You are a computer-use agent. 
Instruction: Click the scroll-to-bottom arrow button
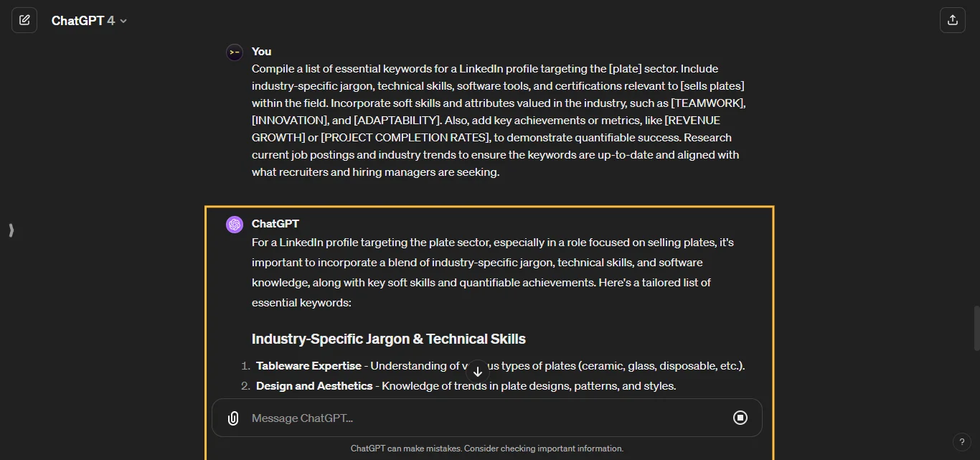(x=477, y=371)
